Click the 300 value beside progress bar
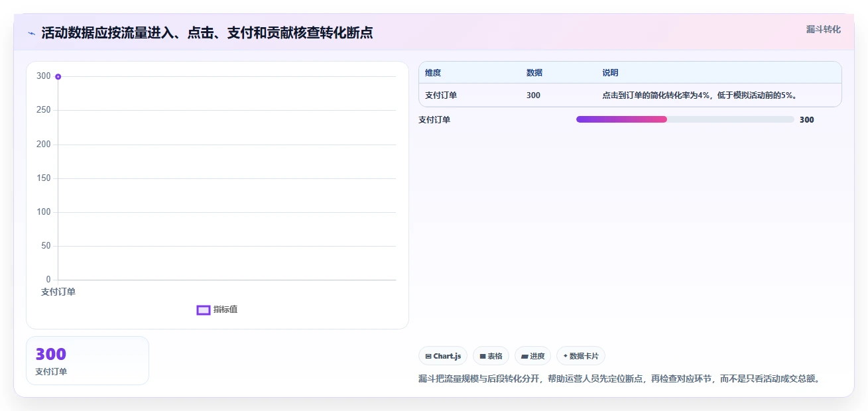This screenshot has width=868, height=411. 806,120
